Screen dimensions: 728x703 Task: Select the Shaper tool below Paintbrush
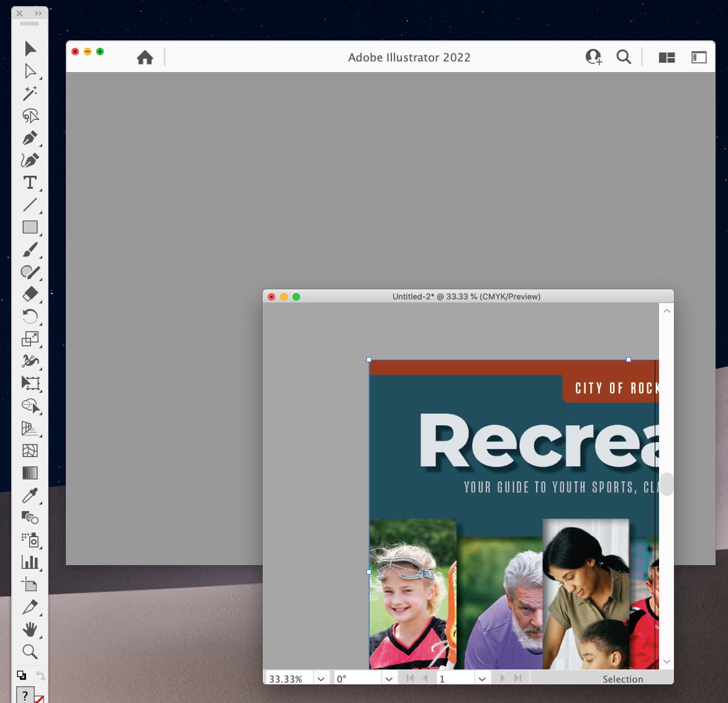click(x=30, y=271)
